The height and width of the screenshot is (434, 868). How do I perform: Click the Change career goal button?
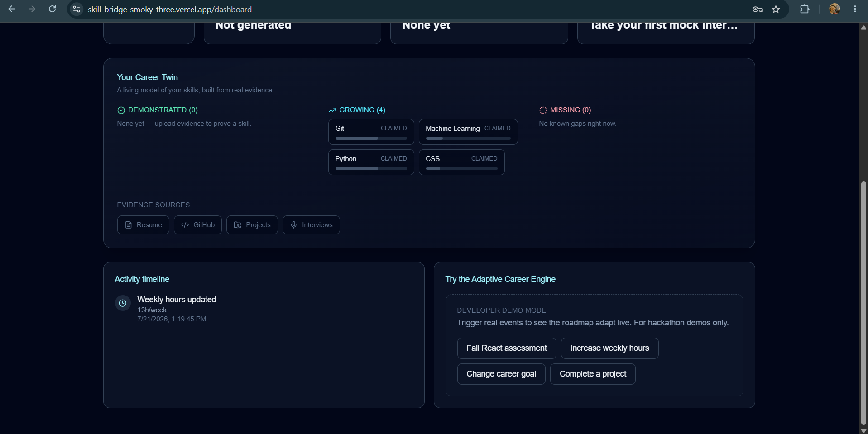coord(501,374)
